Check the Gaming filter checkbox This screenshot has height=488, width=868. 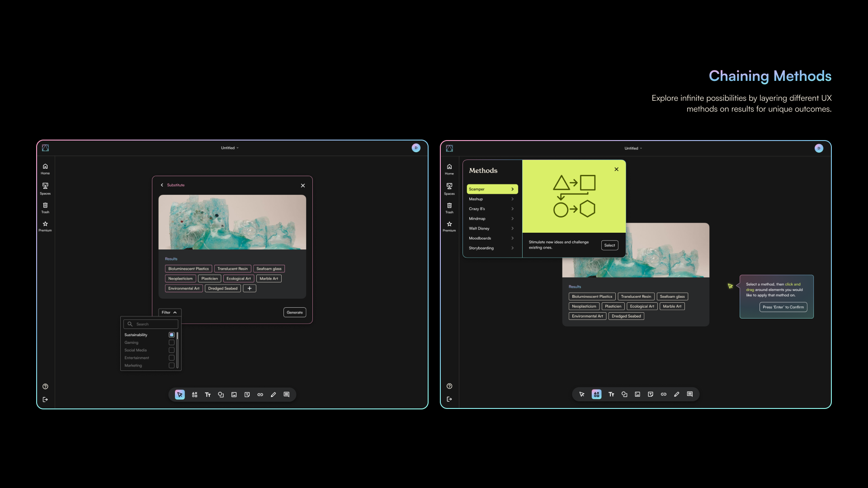pyautogui.click(x=171, y=343)
